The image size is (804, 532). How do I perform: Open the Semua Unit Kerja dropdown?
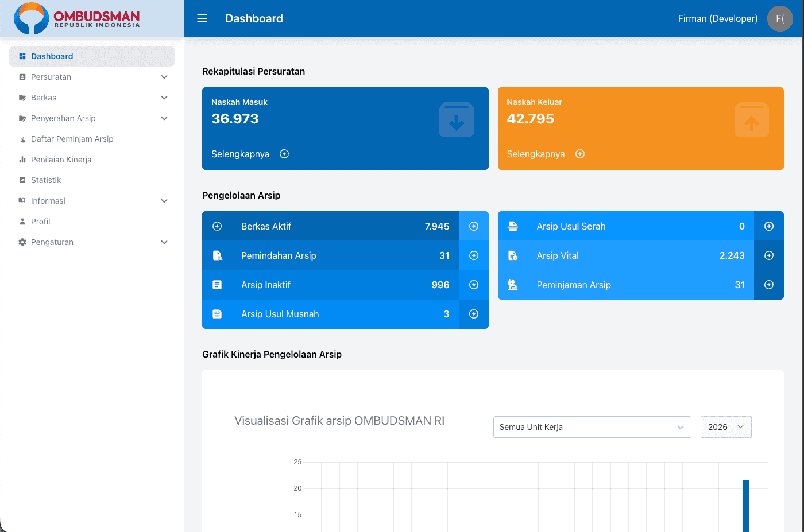[592, 427]
